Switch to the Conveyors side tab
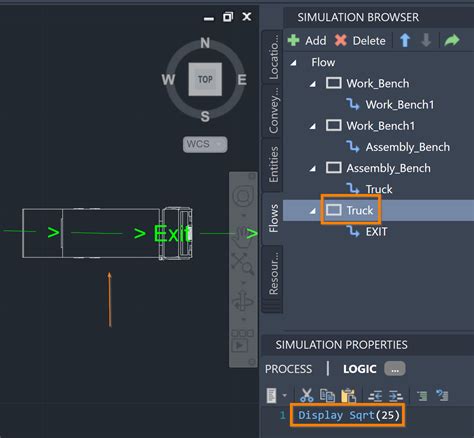The height and width of the screenshot is (438, 474). 273,111
